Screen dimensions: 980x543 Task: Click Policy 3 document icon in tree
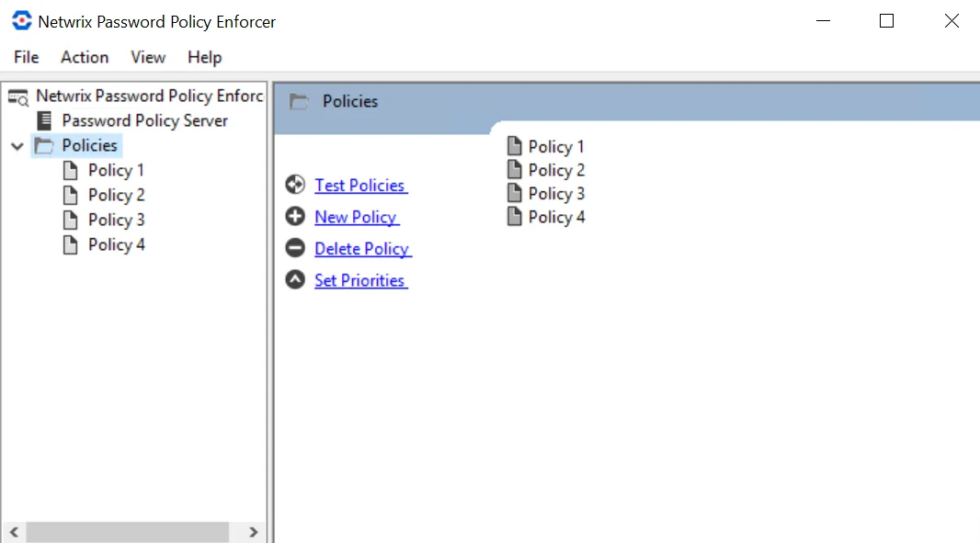coord(71,220)
